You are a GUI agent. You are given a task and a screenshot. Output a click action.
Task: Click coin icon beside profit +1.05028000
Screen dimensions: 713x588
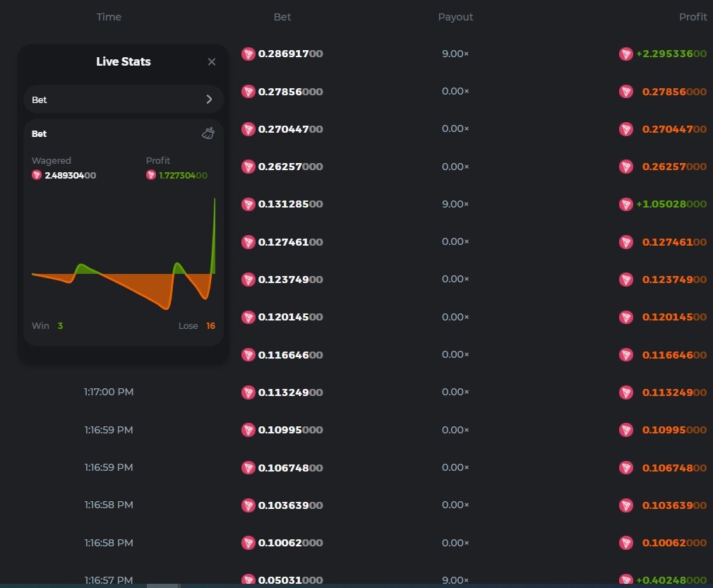coord(626,204)
